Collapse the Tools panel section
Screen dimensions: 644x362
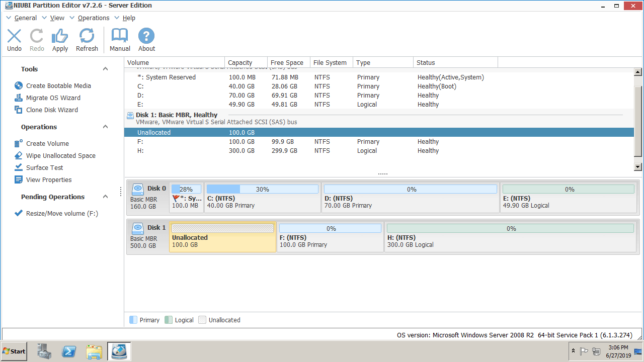pyautogui.click(x=105, y=69)
